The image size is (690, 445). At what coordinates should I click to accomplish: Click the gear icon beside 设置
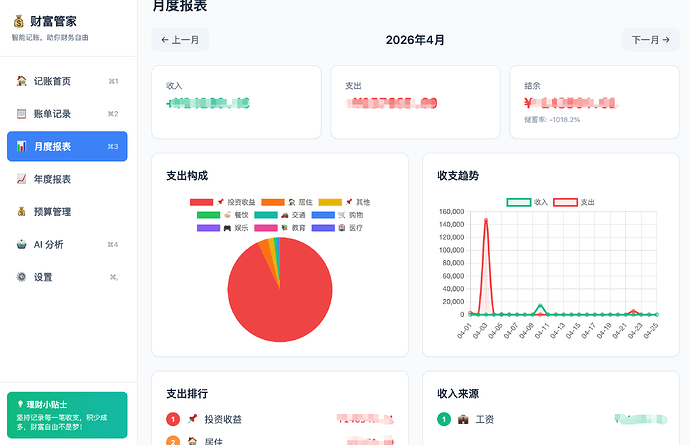pyautogui.click(x=21, y=277)
